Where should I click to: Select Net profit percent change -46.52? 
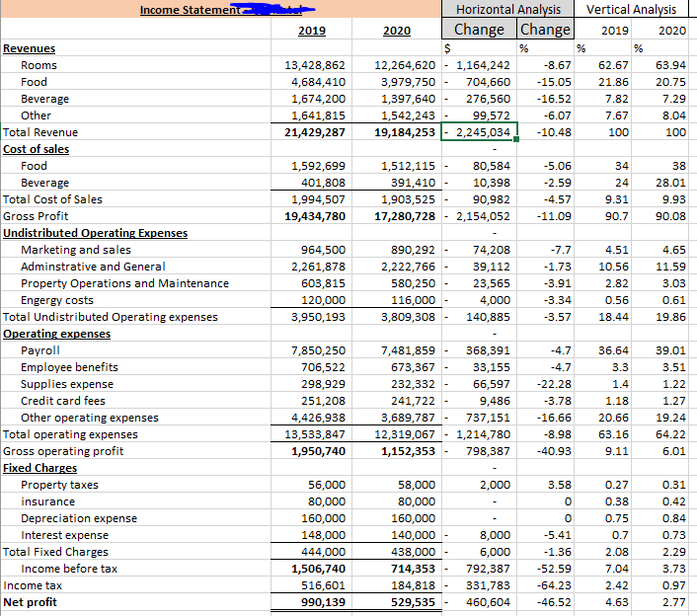(554, 602)
